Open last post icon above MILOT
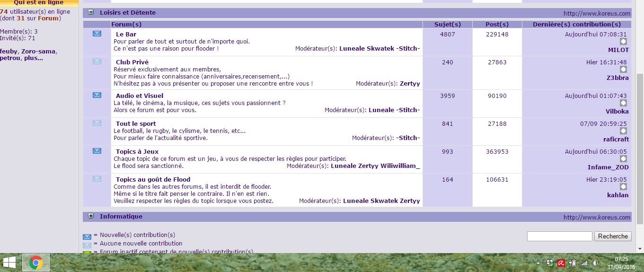Image resolution: width=644 pixels, height=272 pixels. [623, 42]
